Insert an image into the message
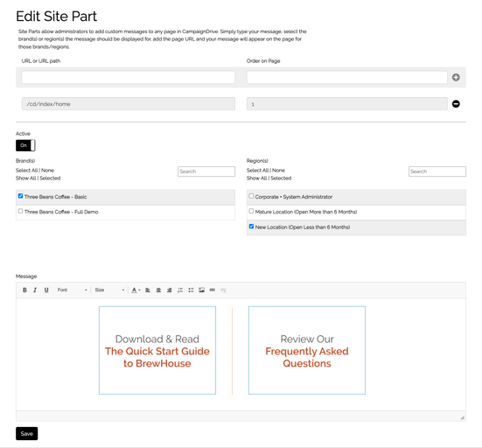The height and width of the screenshot is (448, 482). (201, 290)
